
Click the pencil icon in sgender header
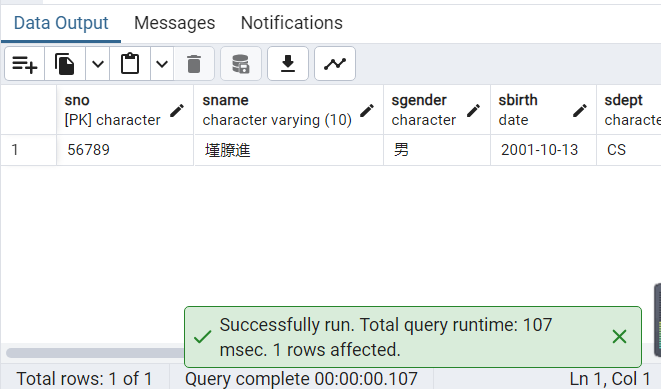[x=473, y=110]
